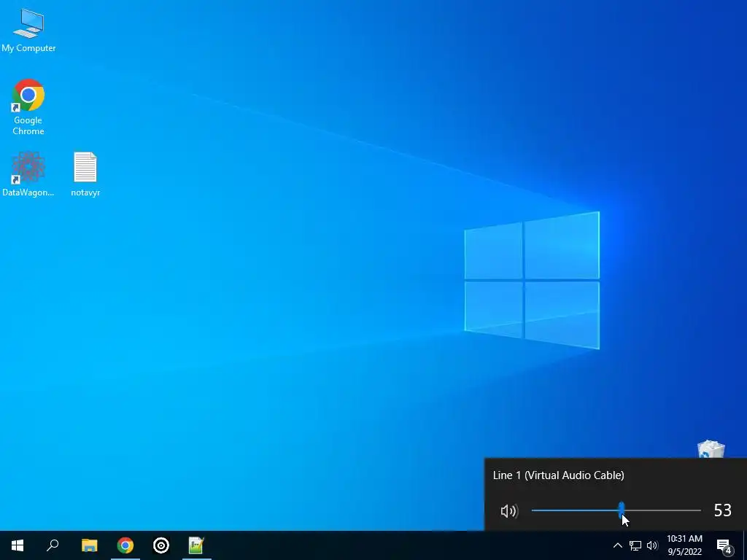Click the speaker icon in system tray
This screenshot has height=560, width=747.
pyautogui.click(x=652, y=545)
